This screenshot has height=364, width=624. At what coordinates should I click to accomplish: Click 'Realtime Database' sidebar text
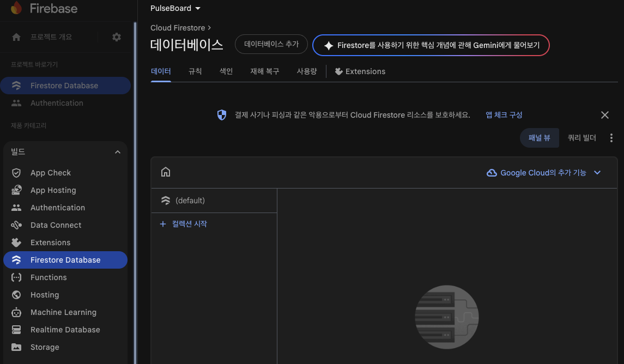click(x=65, y=330)
